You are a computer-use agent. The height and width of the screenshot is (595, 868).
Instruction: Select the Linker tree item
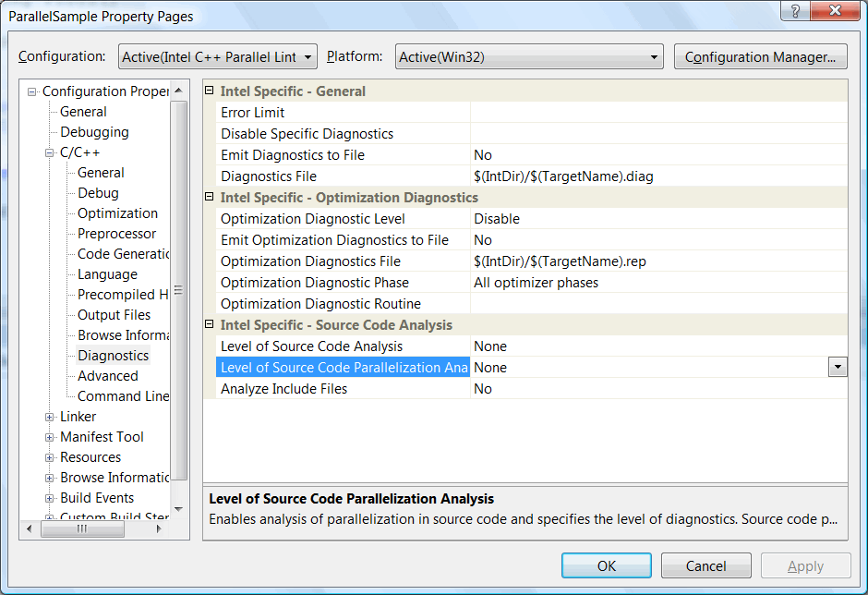tap(78, 417)
